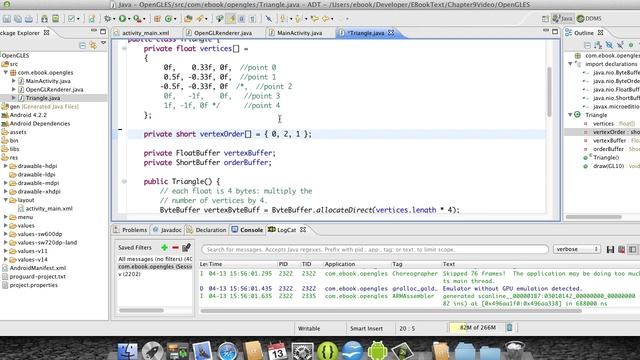
Task: Close the Triangle.java editor tab
Action: [x=391, y=33]
